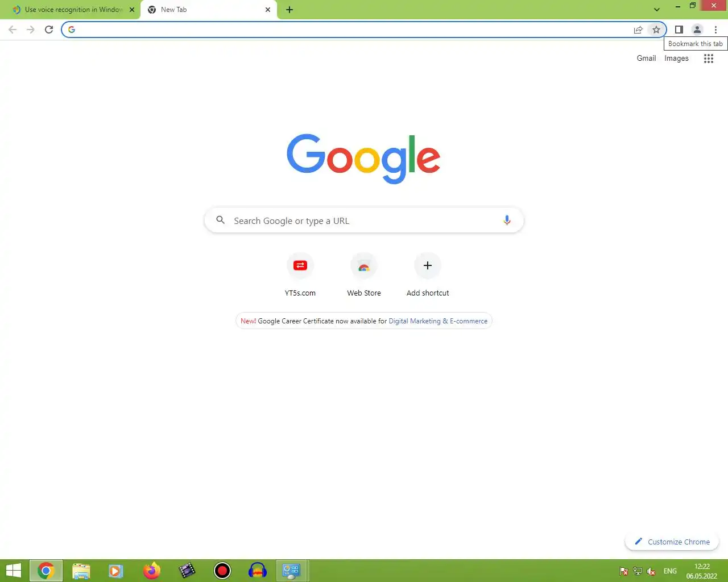Open the Chrome profile avatar
This screenshot has height=582, width=728.
(x=697, y=30)
